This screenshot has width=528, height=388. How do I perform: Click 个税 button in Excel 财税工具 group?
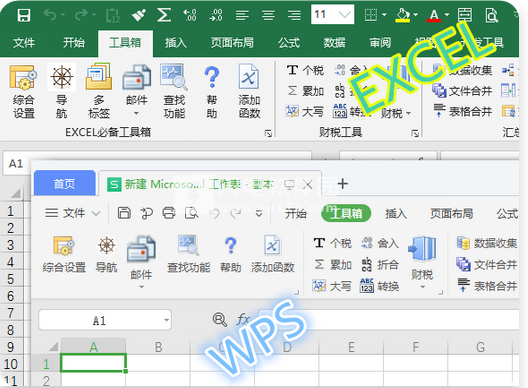tap(305, 70)
